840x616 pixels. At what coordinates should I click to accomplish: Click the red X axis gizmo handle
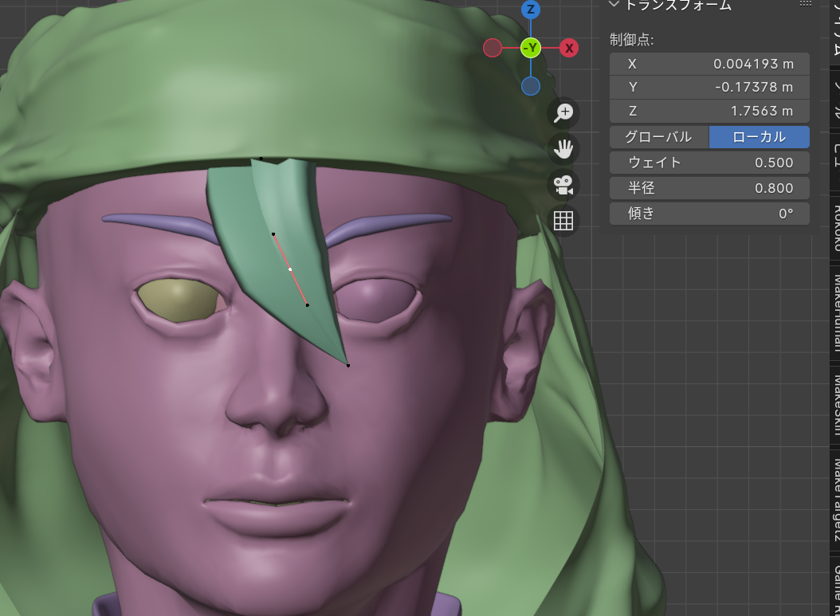click(x=569, y=48)
